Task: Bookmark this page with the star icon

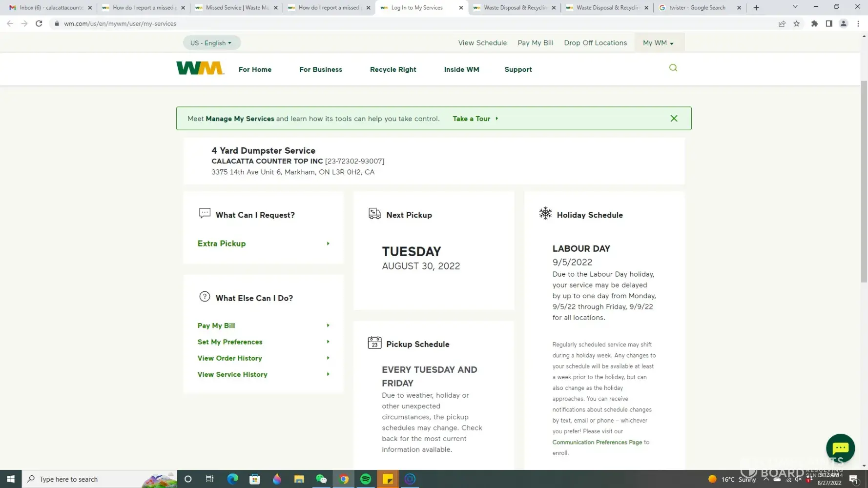Action: coord(797,23)
